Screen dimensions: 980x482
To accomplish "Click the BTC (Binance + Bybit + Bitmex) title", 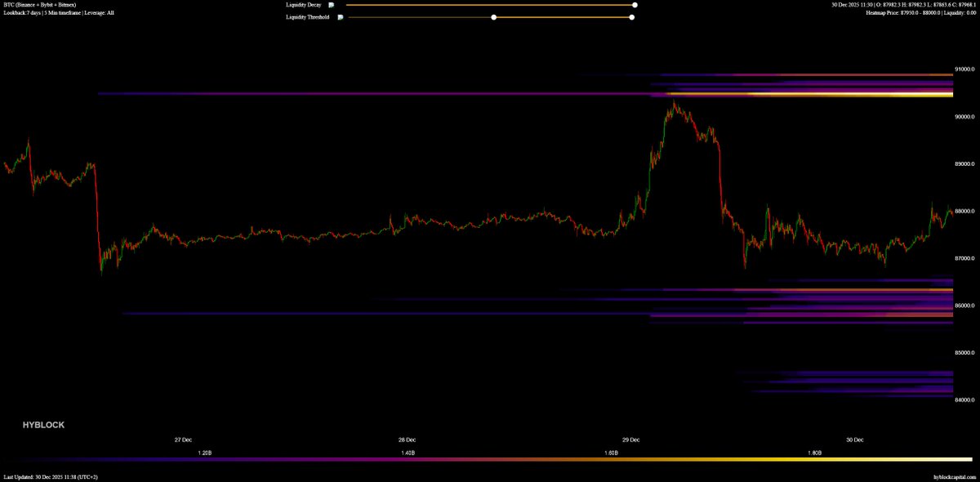I will coord(41,5).
